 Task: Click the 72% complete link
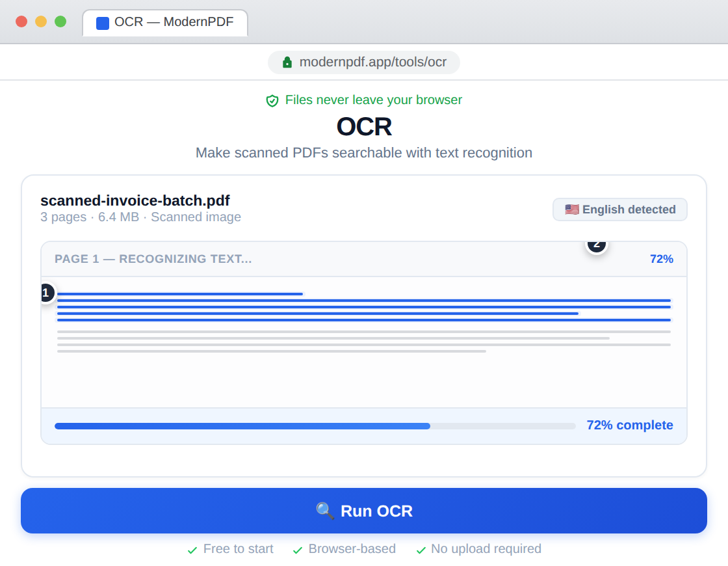(629, 425)
